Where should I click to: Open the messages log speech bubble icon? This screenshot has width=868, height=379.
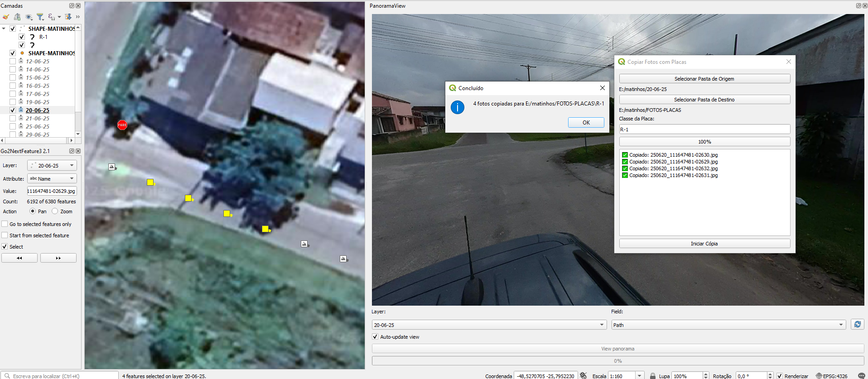coord(861,376)
